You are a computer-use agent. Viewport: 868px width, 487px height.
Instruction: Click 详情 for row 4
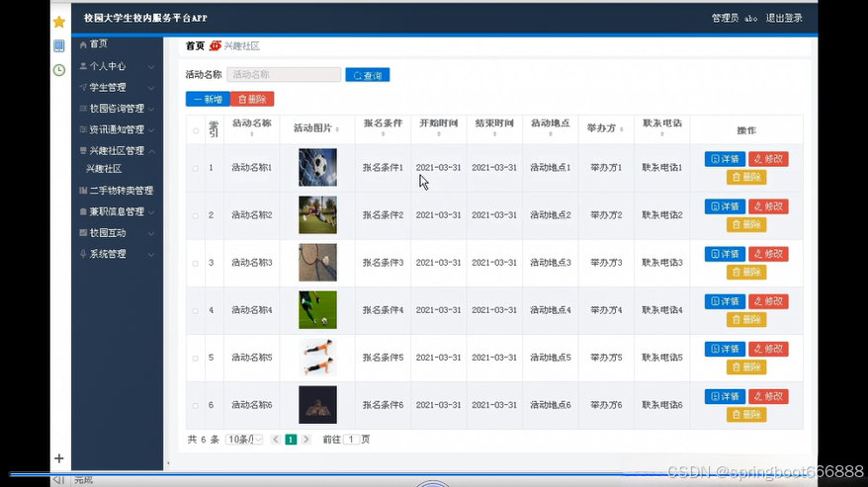click(725, 301)
